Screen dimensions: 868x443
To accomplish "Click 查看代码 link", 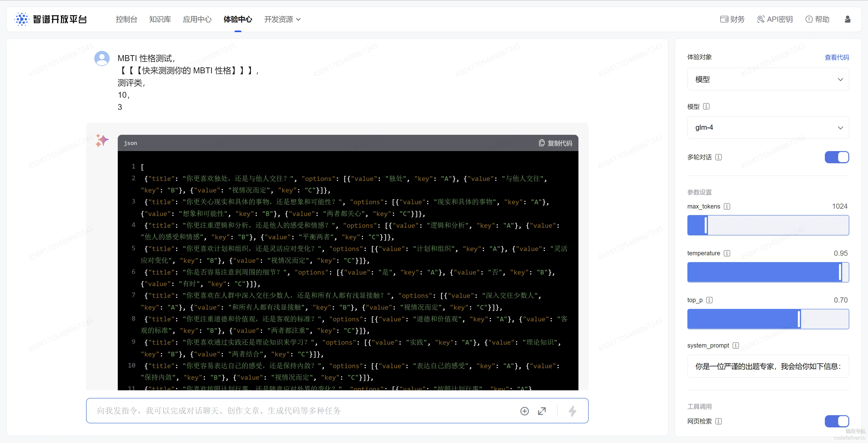I will (x=837, y=57).
